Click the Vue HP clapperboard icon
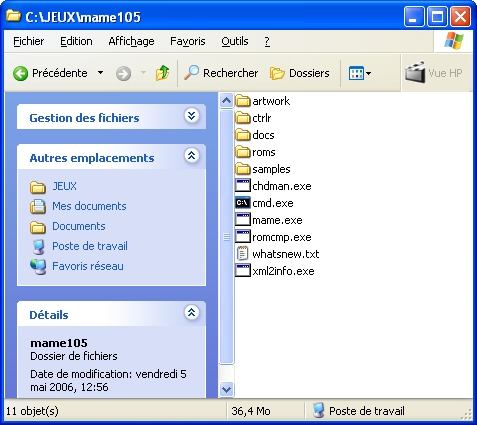Screen dimensions: 477x425 [415, 72]
